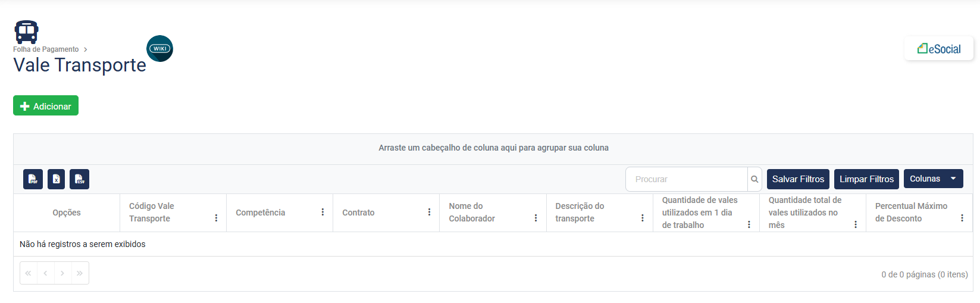This screenshot has width=980, height=303.
Task: Open Contrato column options menu
Action: 429,213
